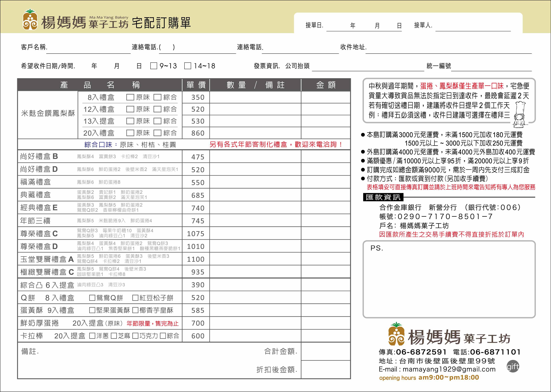Click the 綜合凸 6入提盒 row label
The image size is (551, 392).
click(47, 285)
